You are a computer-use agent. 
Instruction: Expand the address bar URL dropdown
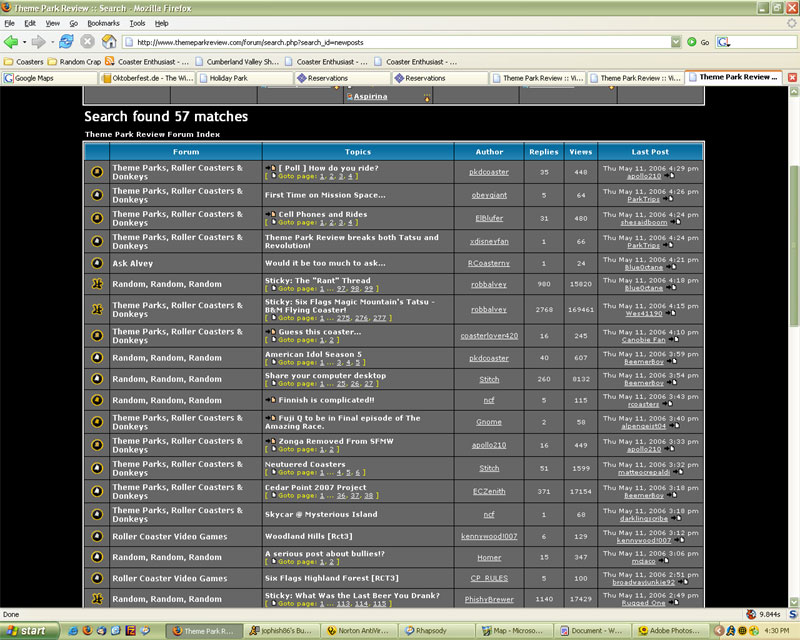point(676,42)
